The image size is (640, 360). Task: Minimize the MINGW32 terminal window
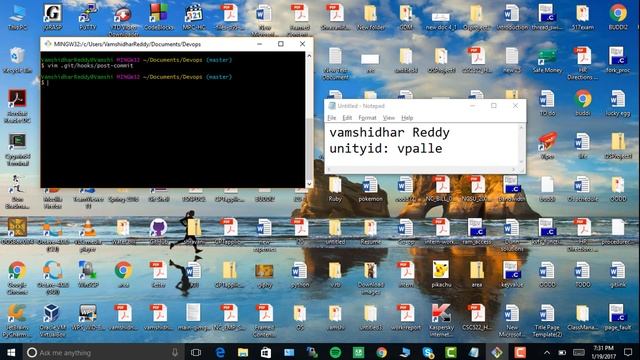click(259, 44)
